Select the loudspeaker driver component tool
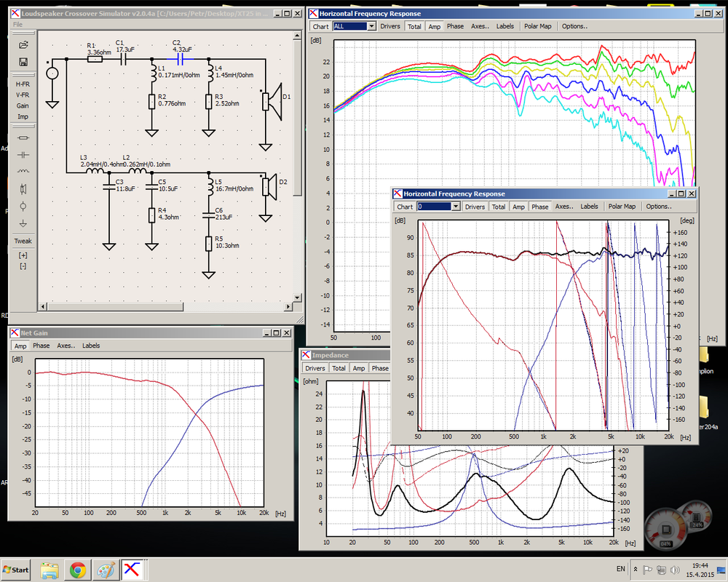728x582 pixels. [x=23, y=189]
